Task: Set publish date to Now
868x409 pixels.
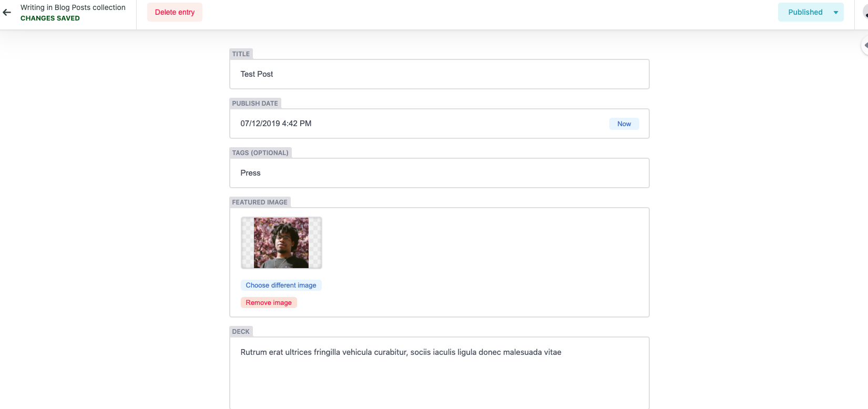Action: tap(624, 124)
